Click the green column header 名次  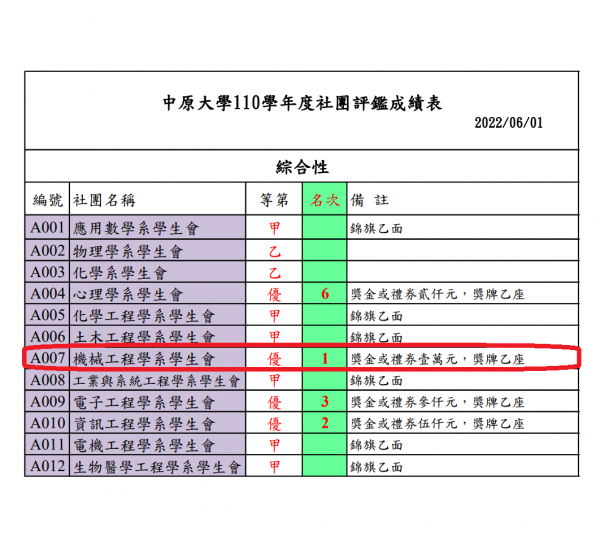coord(324,200)
